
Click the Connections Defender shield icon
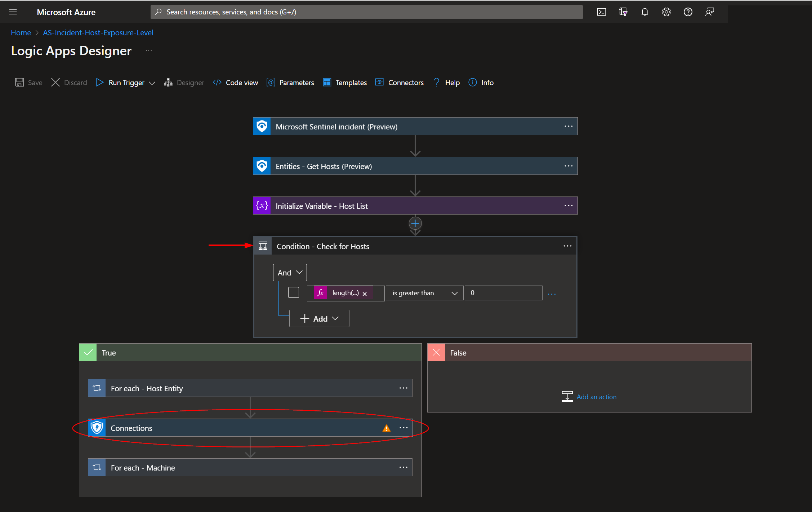tap(97, 428)
